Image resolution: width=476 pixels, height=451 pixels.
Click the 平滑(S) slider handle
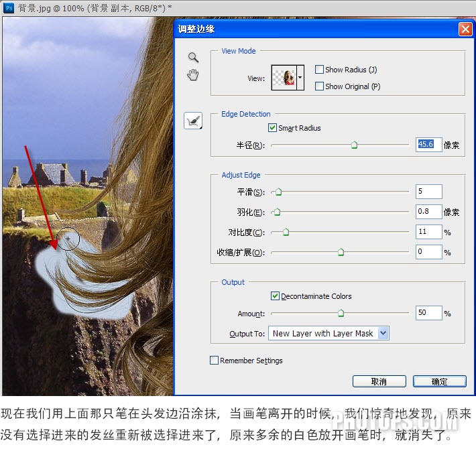click(x=278, y=192)
